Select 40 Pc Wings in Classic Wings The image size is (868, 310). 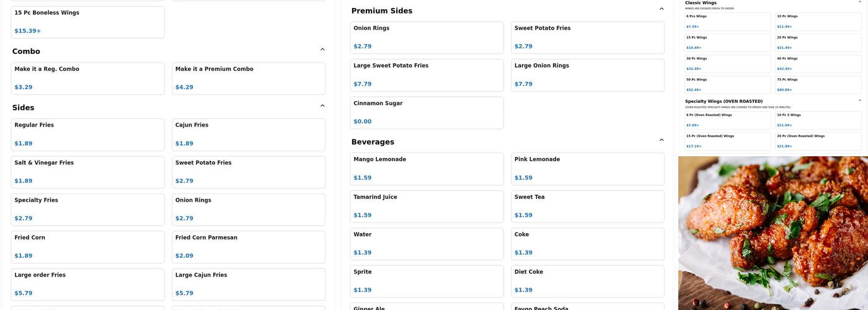(818, 63)
